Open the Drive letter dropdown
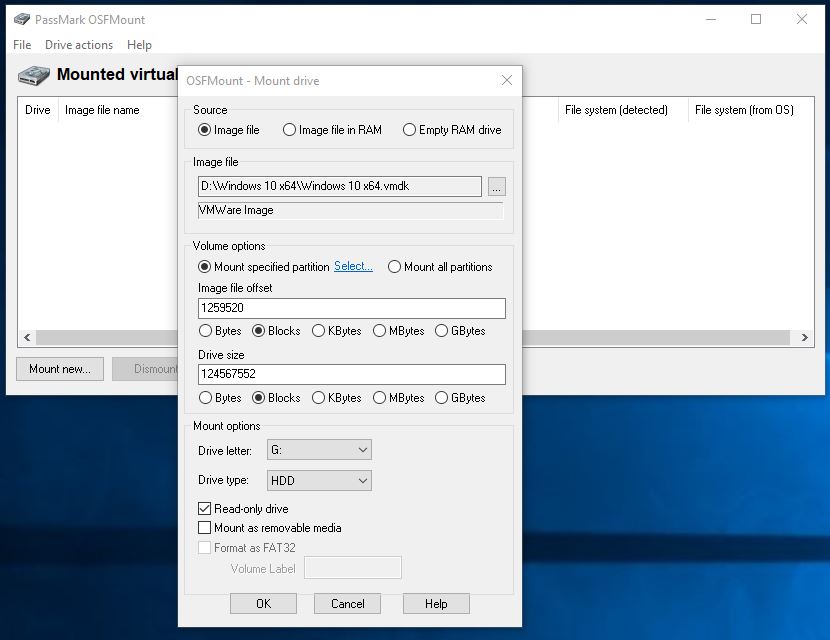 [319, 450]
